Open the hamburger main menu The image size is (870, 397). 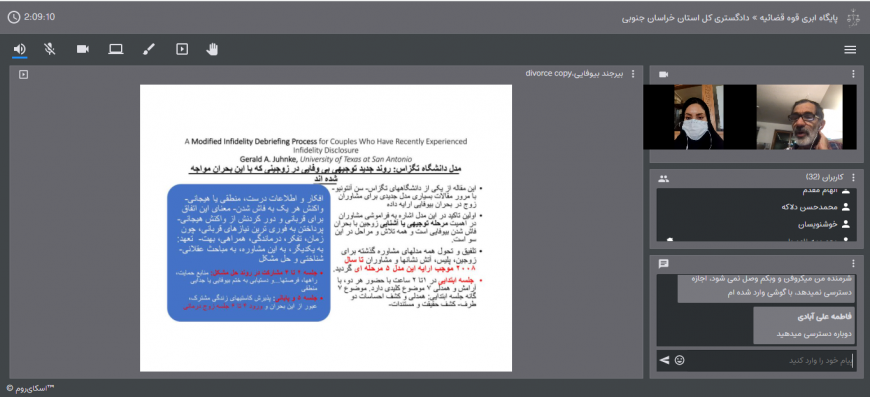(850, 50)
